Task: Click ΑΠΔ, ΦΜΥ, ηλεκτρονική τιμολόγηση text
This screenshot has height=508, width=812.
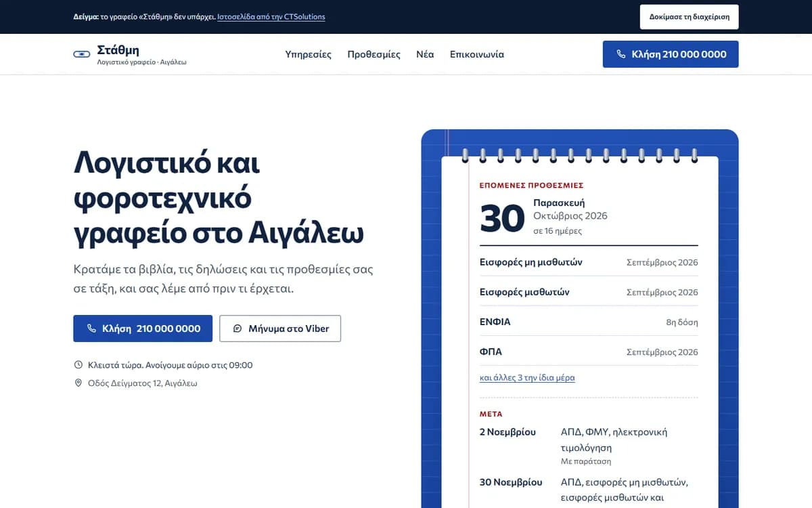Action: (x=614, y=440)
